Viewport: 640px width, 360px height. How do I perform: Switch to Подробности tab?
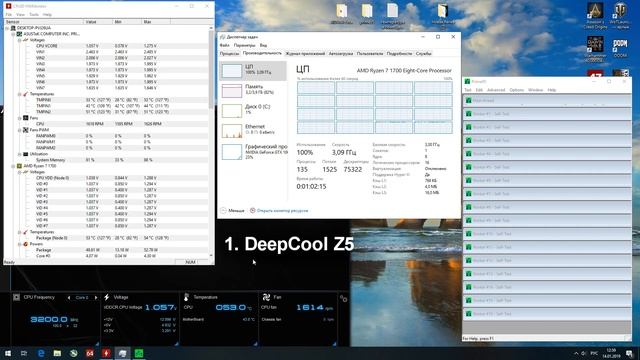tap(400, 53)
